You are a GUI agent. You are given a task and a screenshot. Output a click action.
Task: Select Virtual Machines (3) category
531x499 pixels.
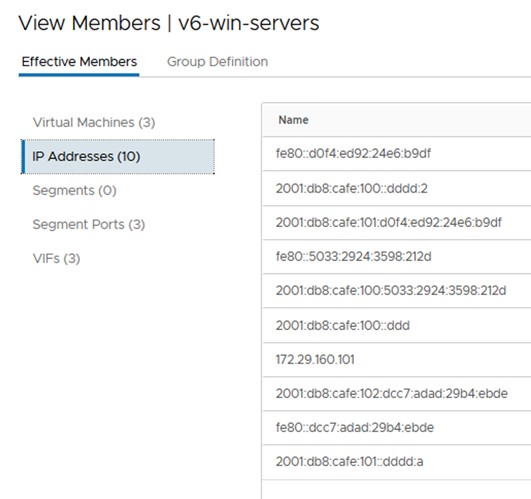pyautogui.click(x=94, y=122)
